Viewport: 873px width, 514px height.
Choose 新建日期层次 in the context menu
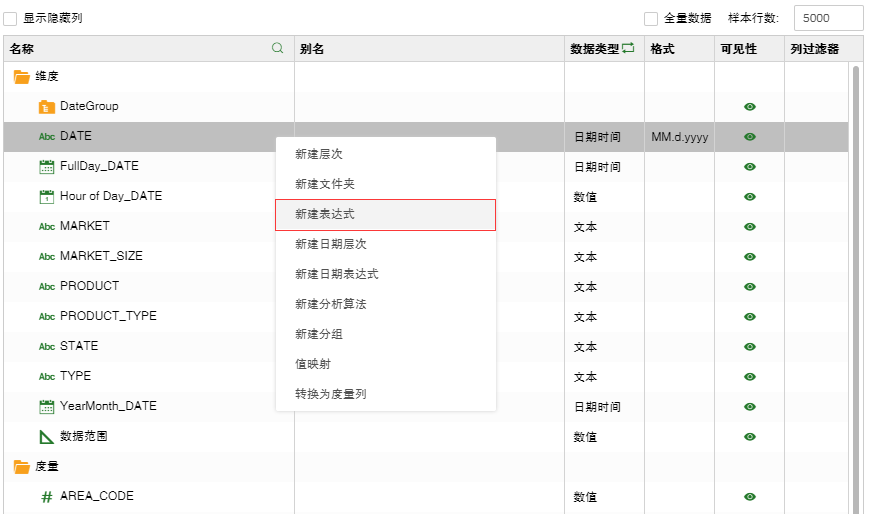click(x=385, y=244)
